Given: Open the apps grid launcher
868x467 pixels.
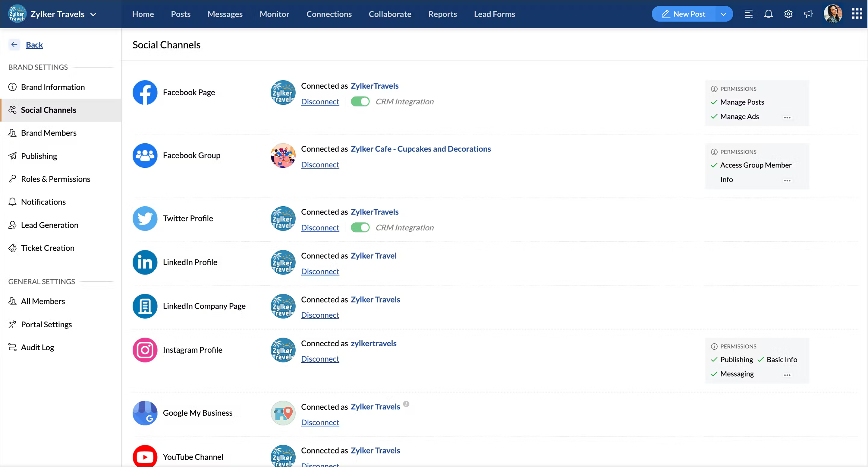Looking at the screenshot, I should (x=857, y=14).
